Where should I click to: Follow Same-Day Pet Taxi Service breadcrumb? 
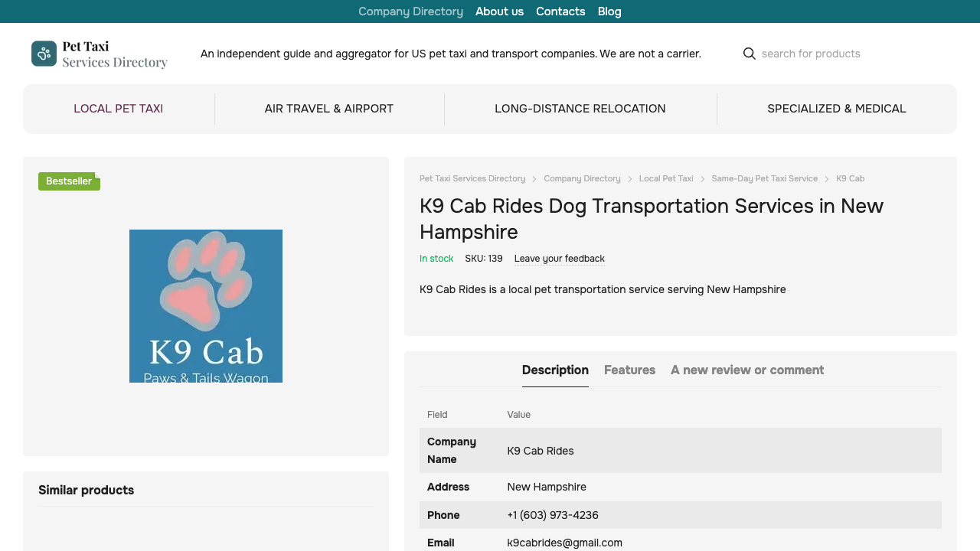tap(765, 178)
